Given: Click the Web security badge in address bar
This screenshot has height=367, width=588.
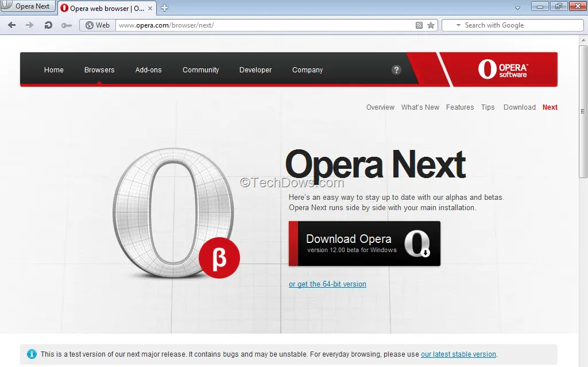Looking at the screenshot, I should (x=98, y=25).
